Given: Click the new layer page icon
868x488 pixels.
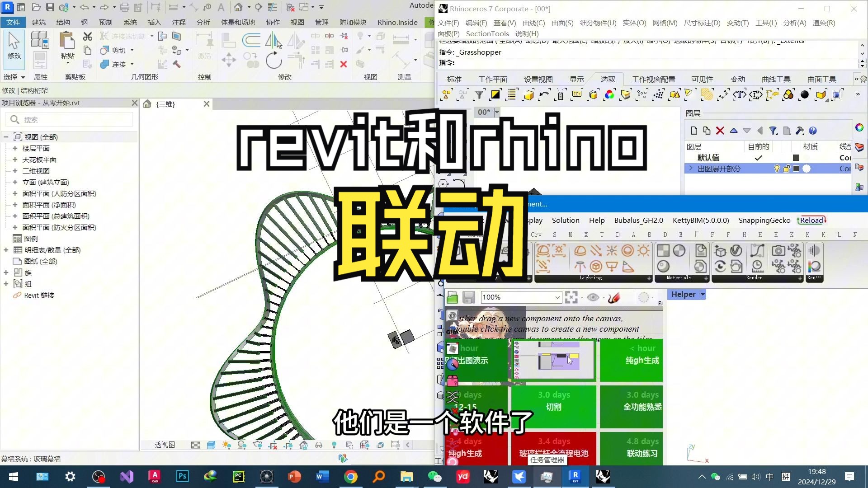Looking at the screenshot, I should pos(694,131).
